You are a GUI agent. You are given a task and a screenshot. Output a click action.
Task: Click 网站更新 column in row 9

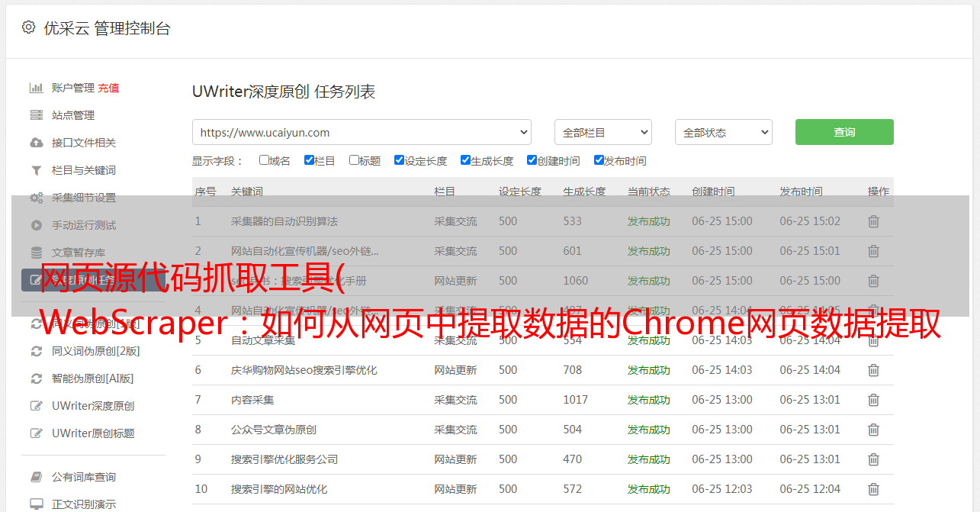456,459
